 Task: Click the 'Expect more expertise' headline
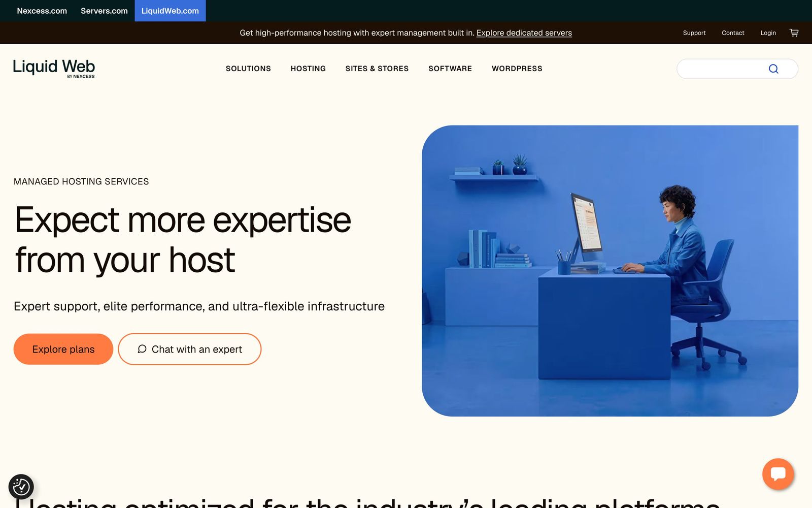(183, 240)
